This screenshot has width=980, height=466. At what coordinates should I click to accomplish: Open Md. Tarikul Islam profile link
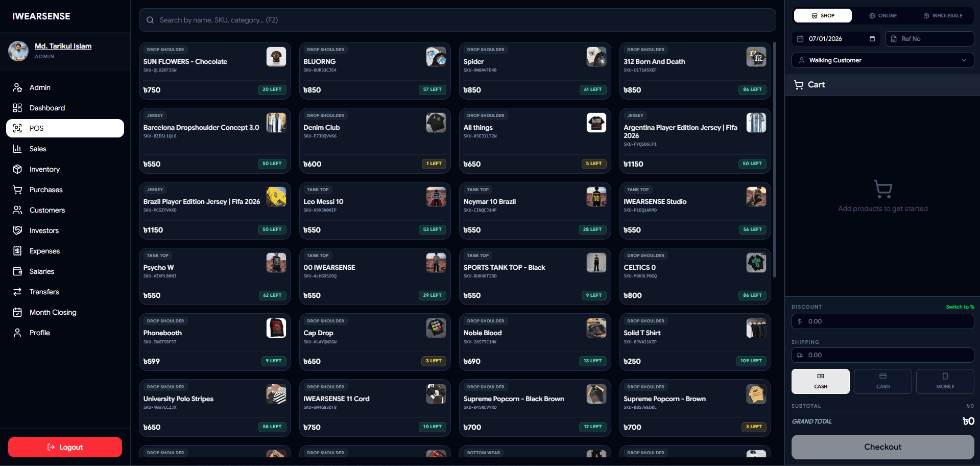[63, 46]
